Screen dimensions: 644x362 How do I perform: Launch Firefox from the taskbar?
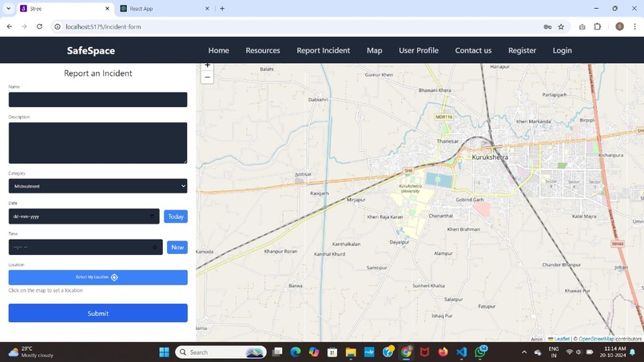[443, 352]
